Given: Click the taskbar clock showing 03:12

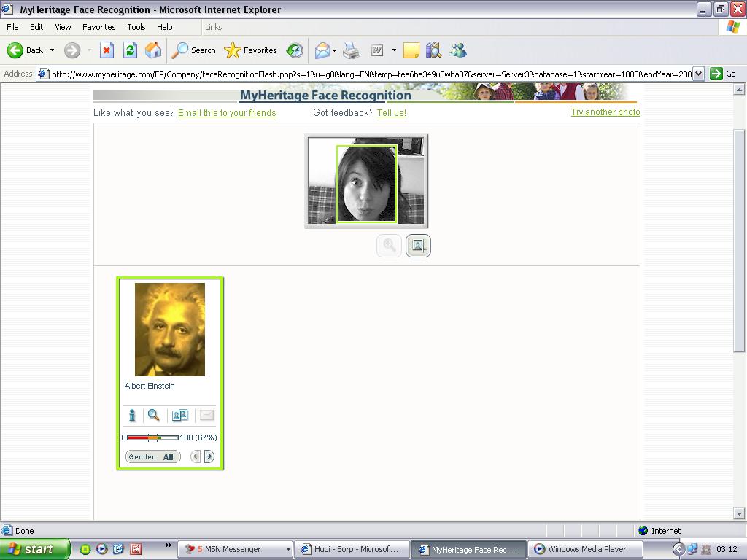Looking at the screenshot, I should (727, 549).
